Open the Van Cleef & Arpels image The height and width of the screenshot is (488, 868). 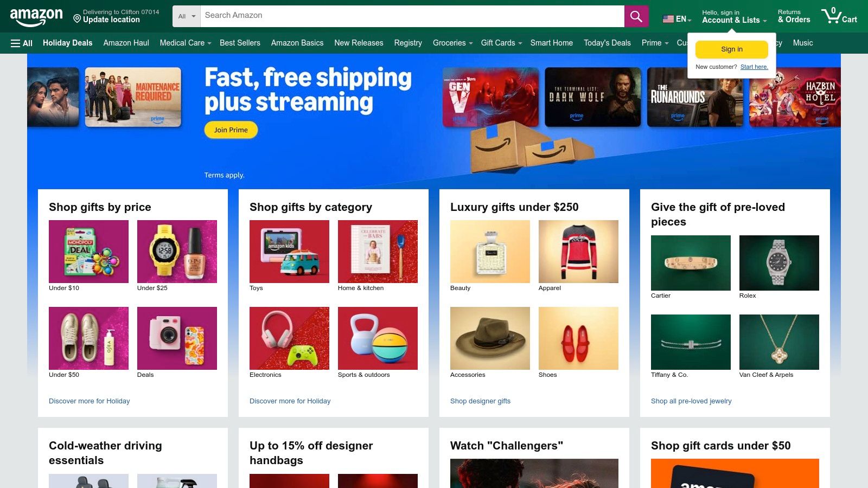[x=779, y=342]
